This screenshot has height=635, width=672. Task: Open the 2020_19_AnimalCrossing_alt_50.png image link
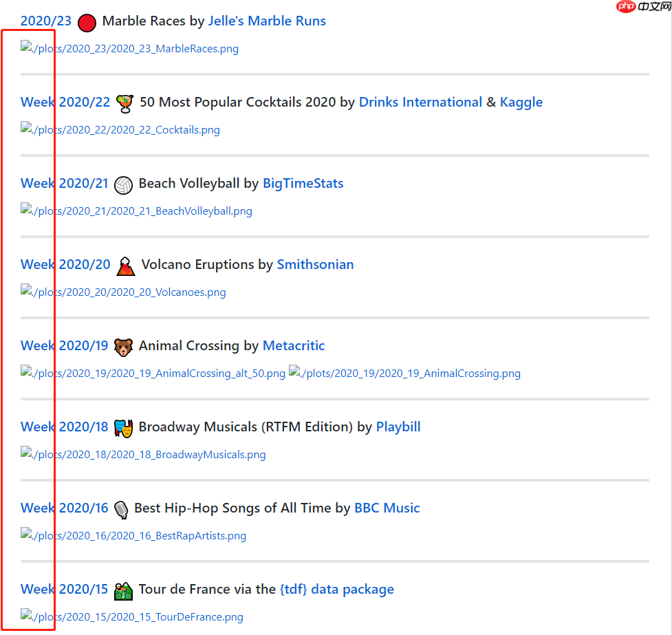(x=153, y=374)
